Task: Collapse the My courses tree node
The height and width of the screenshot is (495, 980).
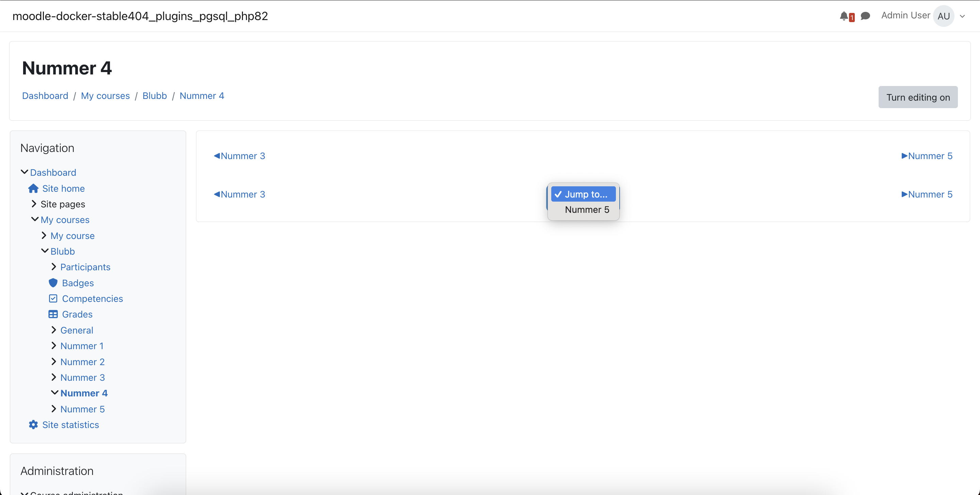Action: 35,219
